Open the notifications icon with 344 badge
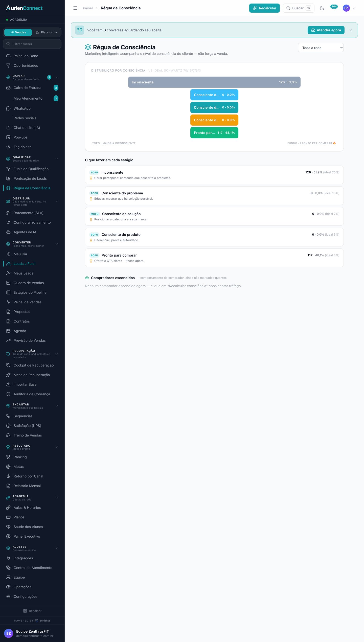The image size is (364, 642). [334, 8]
